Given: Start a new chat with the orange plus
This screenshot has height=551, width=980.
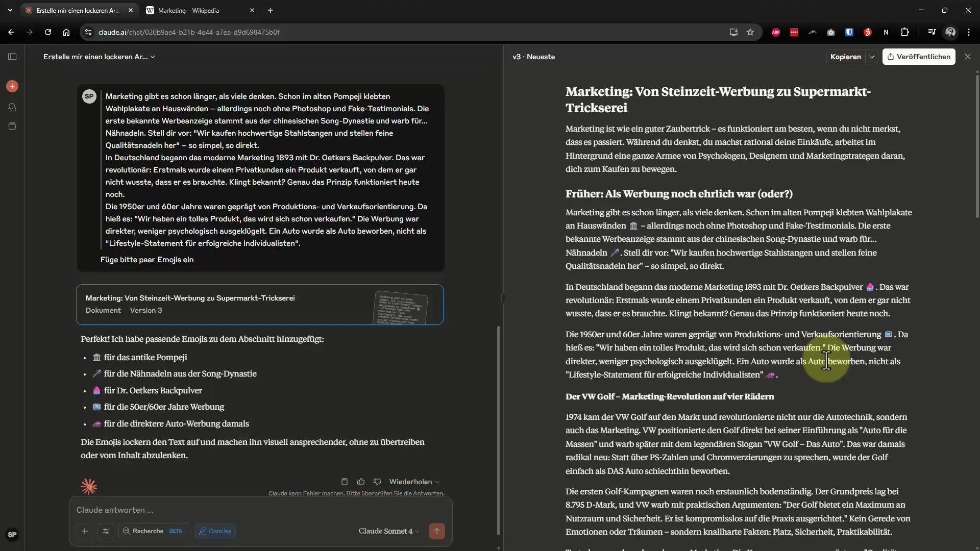Looking at the screenshot, I should point(12,86).
